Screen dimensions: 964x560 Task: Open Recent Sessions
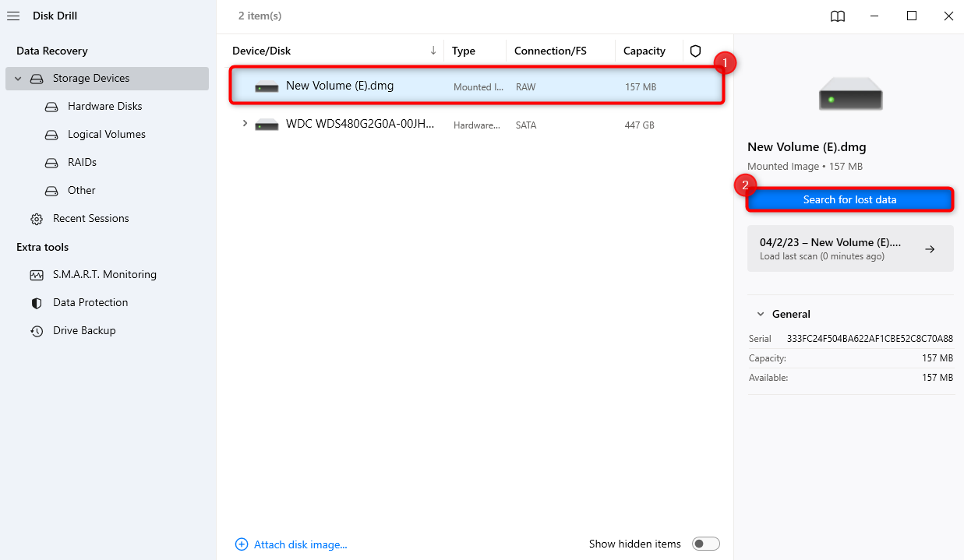click(x=91, y=219)
